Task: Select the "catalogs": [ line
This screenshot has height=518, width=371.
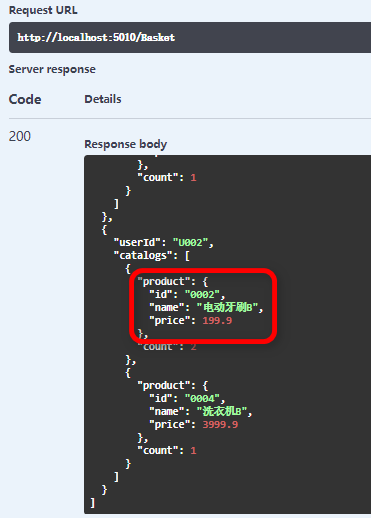Action: pyautogui.click(x=152, y=256)
